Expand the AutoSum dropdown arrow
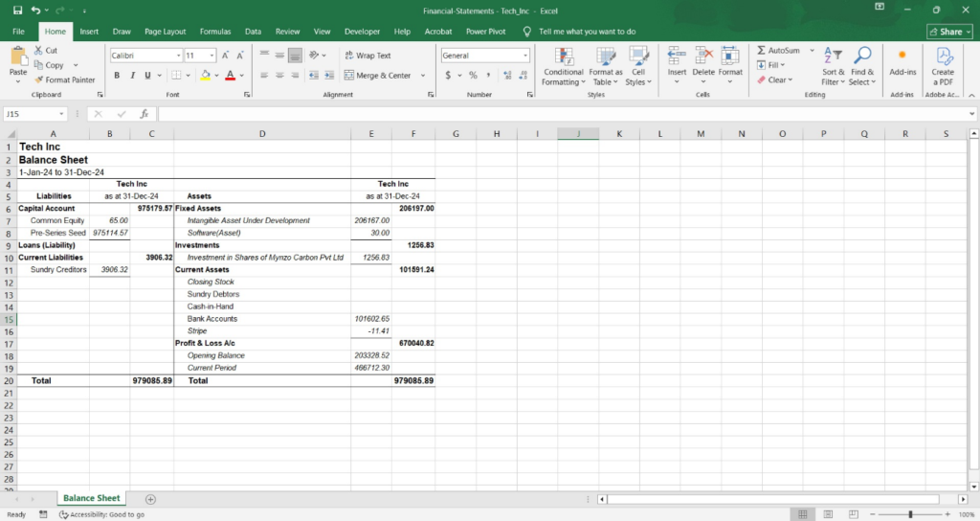The height and width of the screenshot is (521, 980). click(812, 50)
